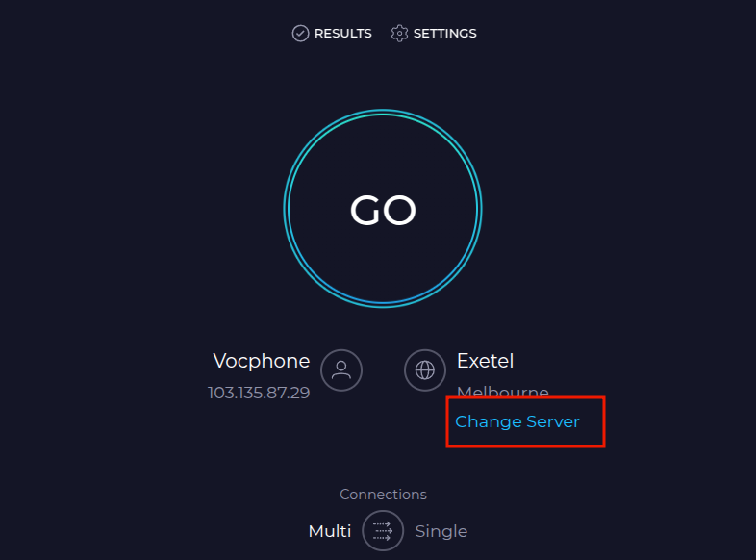Click the Connections label

pyautogui.click(x=383, y=495)
